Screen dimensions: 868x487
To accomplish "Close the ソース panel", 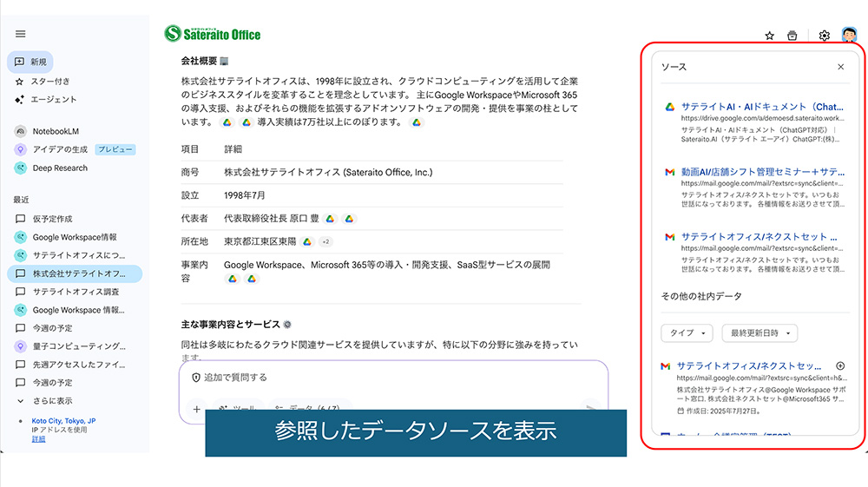I will tap(840, 67).
